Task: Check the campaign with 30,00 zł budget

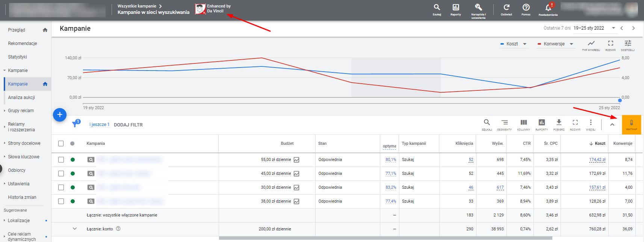Action: pos(61,187)
